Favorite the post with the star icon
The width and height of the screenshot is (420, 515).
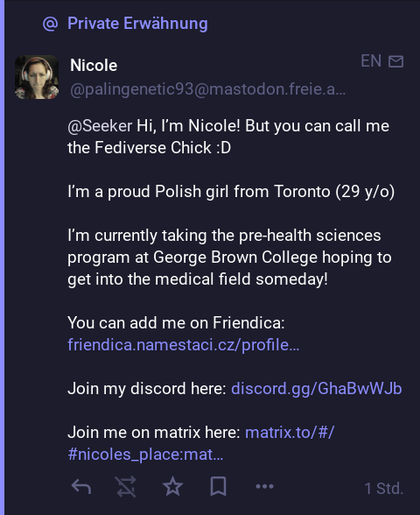coord(172,486)
